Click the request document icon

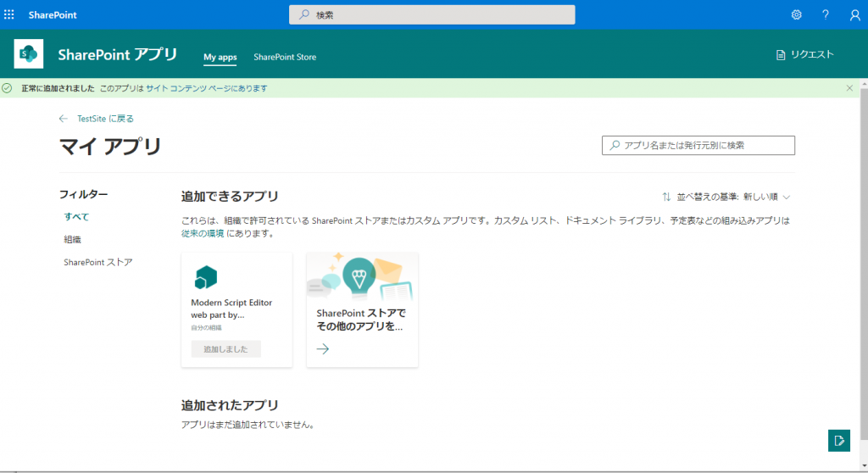pos(781,55)
